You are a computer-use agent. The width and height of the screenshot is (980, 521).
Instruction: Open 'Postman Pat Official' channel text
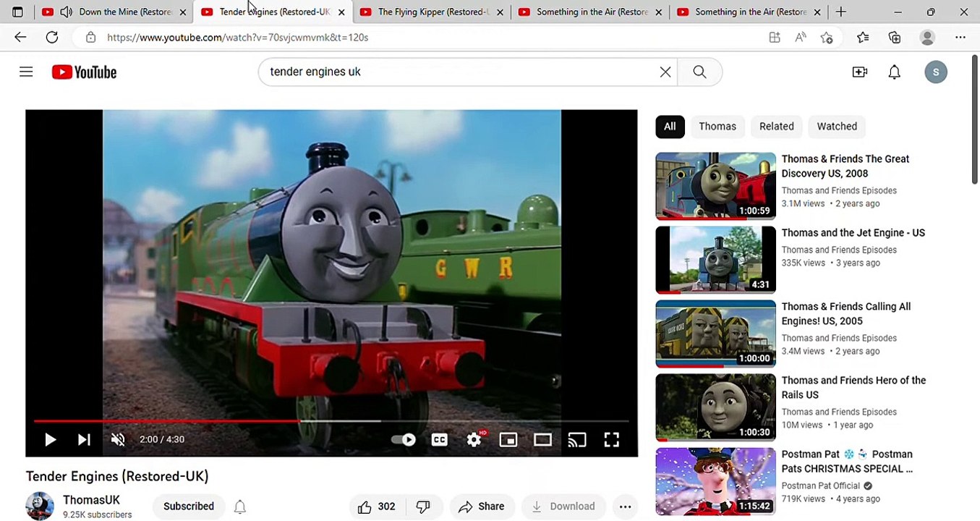click(821, 486)
